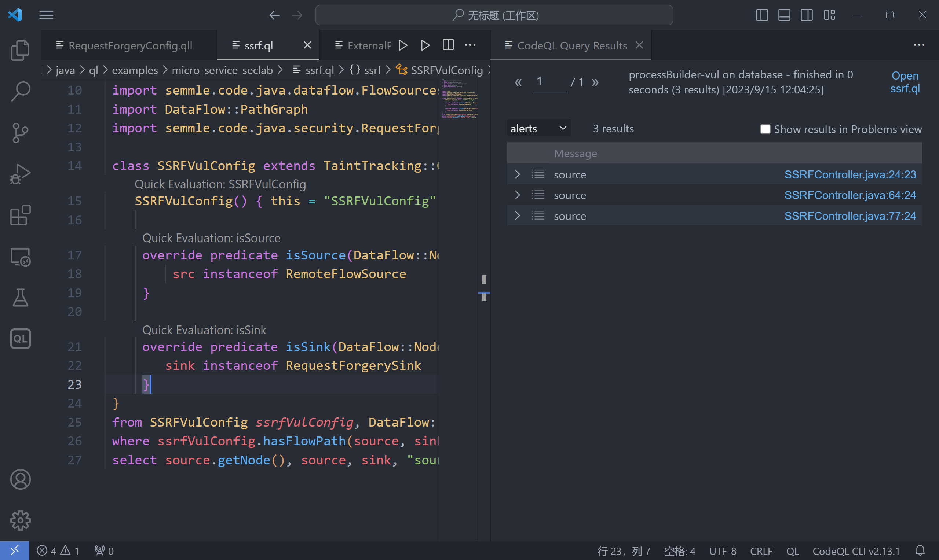Click the ports forwarded indicator showing 0

click(x=104, y=551)
